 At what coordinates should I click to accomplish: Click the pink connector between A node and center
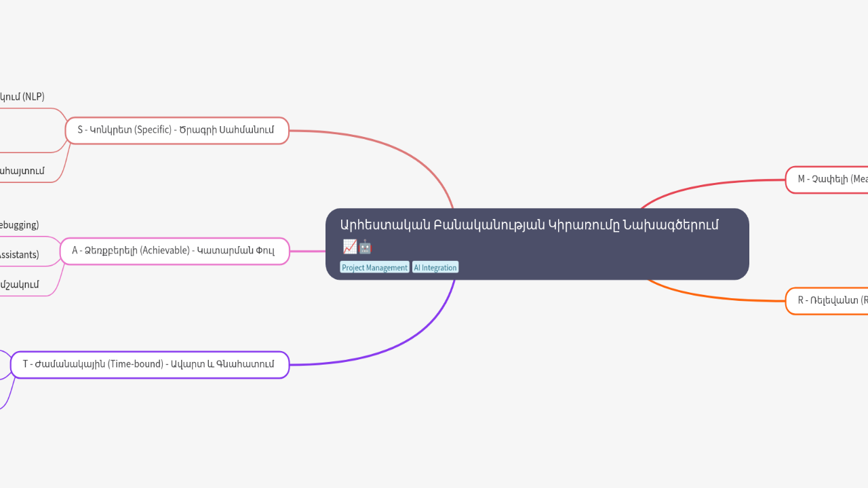pos(307,251)
